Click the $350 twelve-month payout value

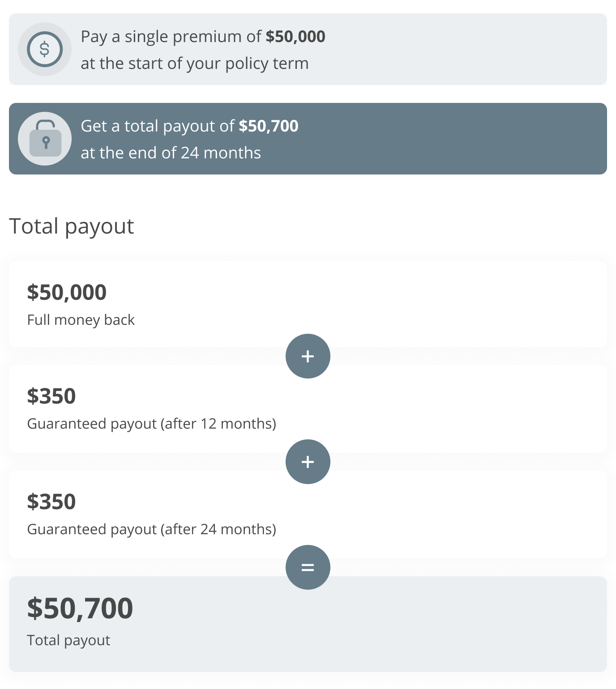click(x=51, y=396)
